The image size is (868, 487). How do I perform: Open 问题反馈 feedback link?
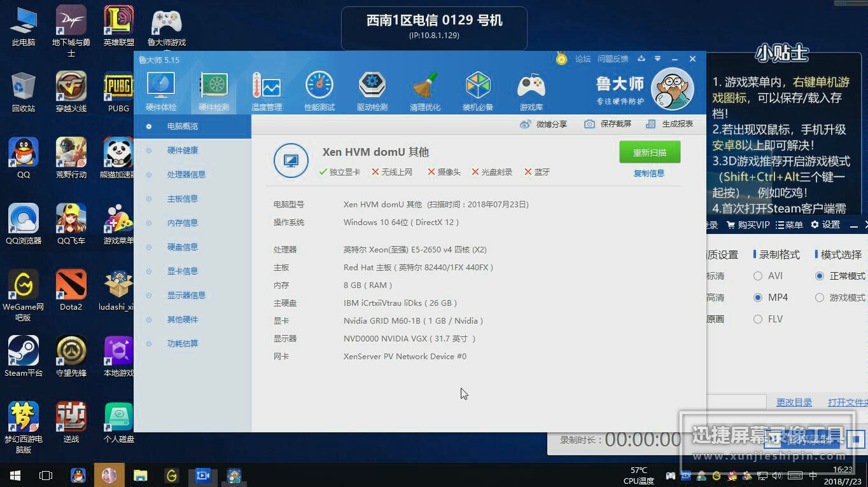613,59
